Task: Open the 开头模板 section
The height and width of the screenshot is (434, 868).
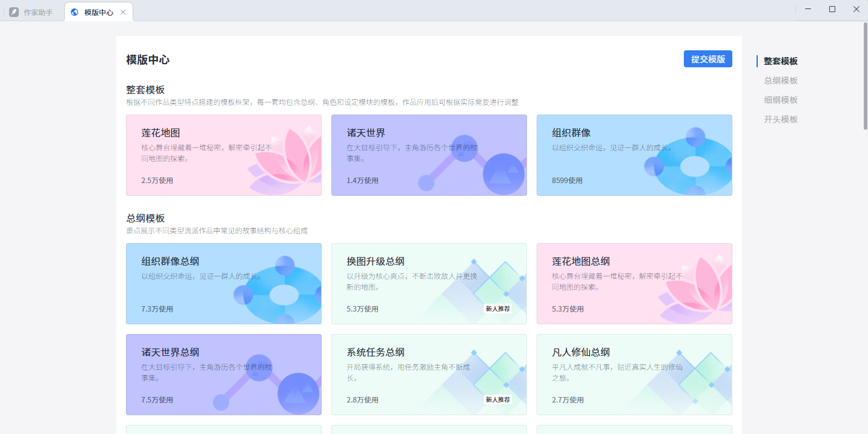Action: pos(780,119)
